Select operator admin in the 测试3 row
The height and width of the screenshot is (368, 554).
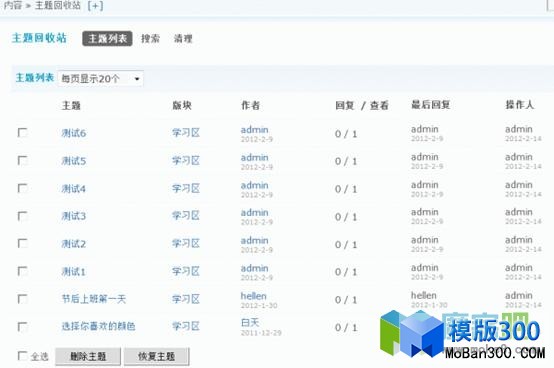coord(519,212)
